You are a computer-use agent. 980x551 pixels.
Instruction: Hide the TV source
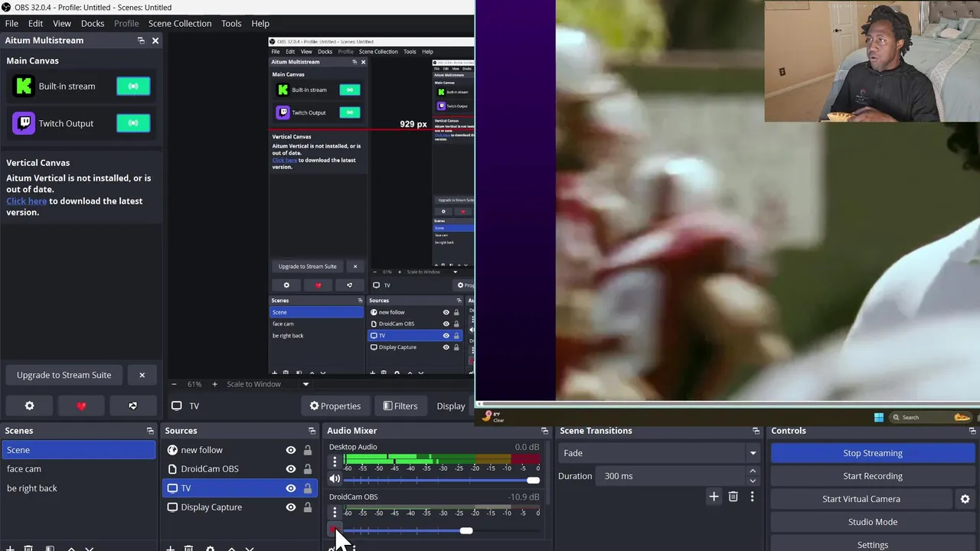point(291,488)
